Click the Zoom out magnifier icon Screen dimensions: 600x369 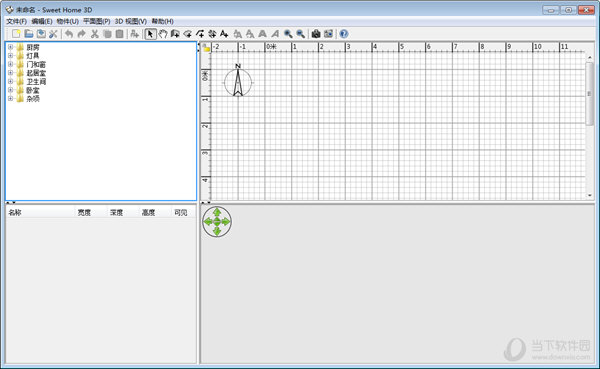[300, 34]
